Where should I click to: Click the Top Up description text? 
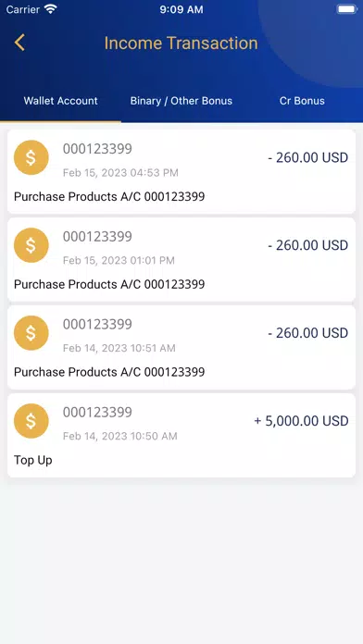tap(33, 460)
